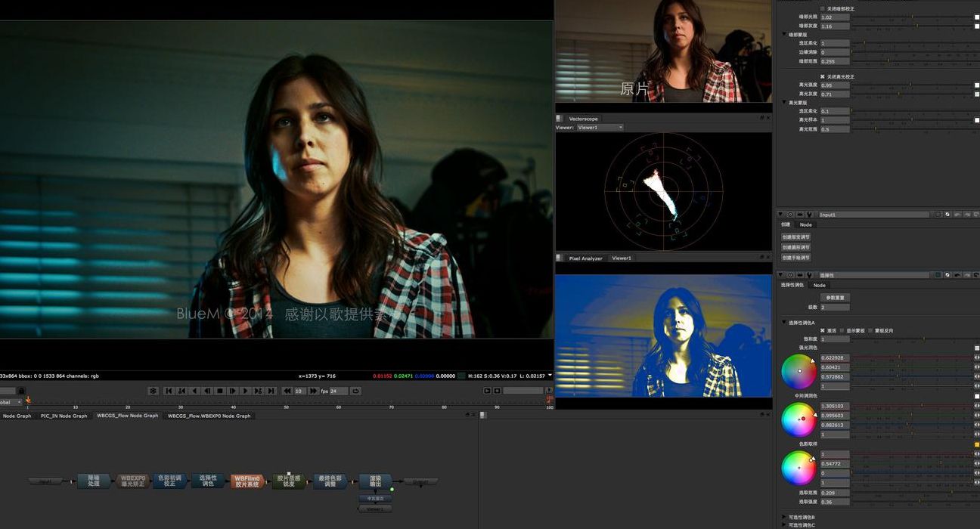Click animation arrows for 0.622928 value row
The width and height of the screenshot is (980, 529).
pyautogui.click(x=976, y=357)
